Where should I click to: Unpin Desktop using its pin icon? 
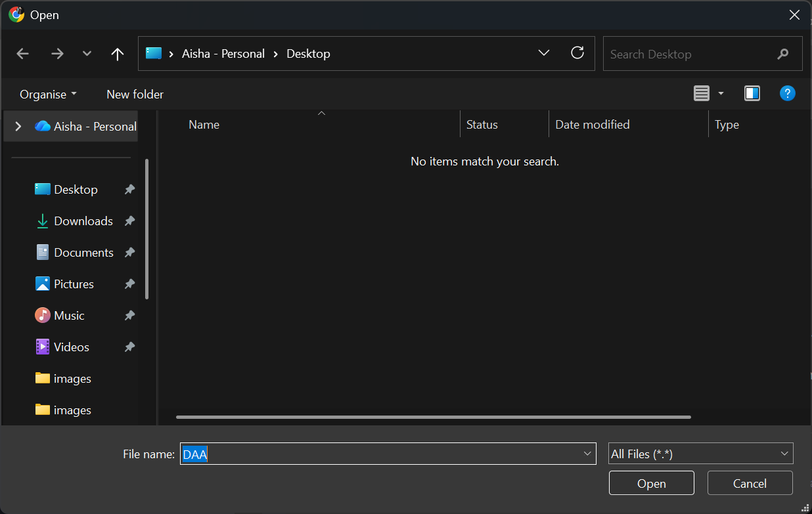click(129, 190)
